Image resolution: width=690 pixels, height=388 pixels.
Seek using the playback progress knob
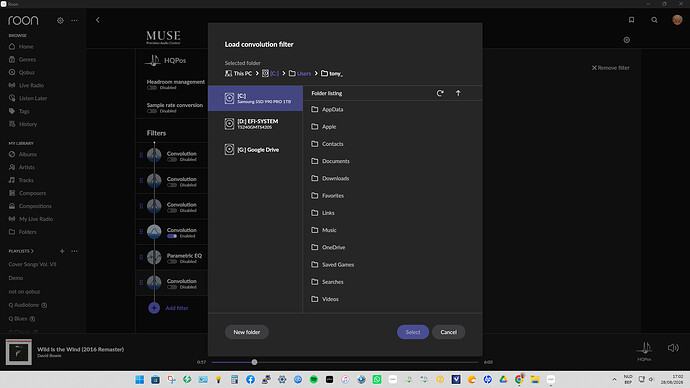coord(254,362)
